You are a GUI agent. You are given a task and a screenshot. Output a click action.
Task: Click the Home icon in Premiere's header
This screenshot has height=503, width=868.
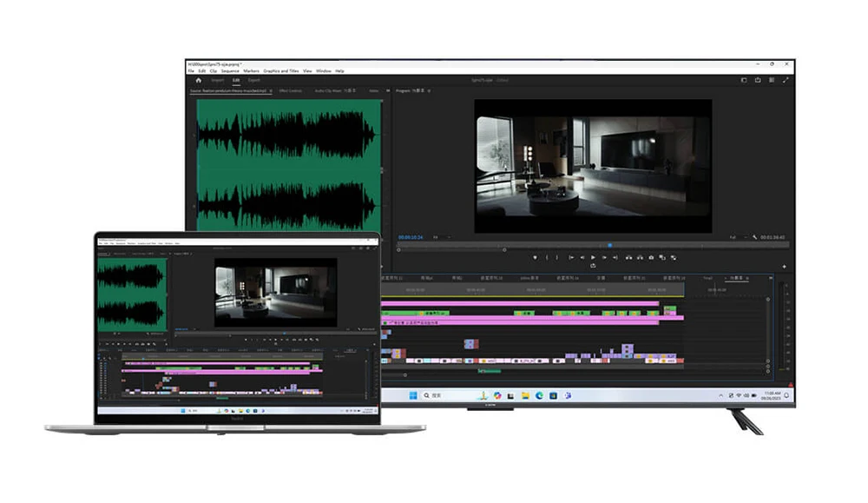(198, 80)
